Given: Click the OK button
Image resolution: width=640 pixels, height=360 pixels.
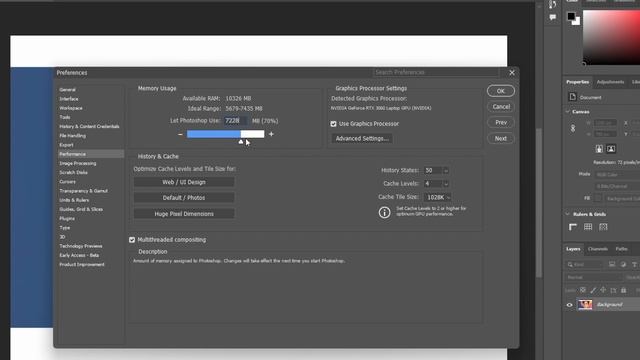Looking at the screenshot, I should (500, 91).
